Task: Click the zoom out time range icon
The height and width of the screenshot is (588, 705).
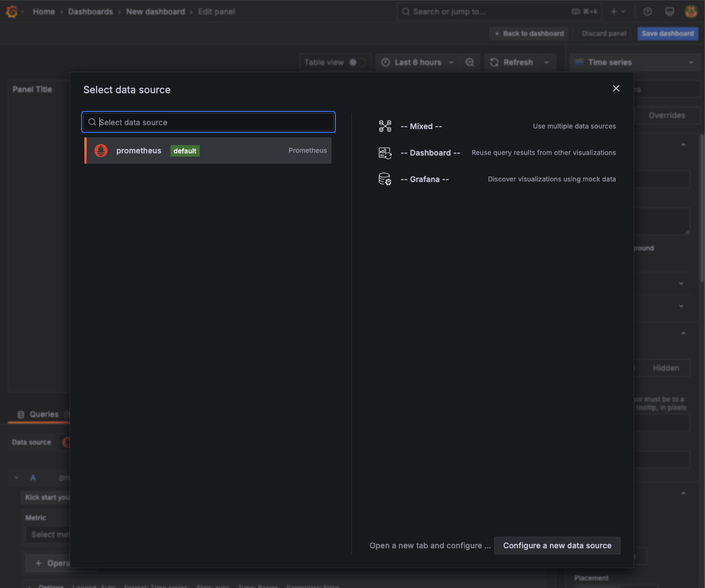Action: click(x=470, y=62)
